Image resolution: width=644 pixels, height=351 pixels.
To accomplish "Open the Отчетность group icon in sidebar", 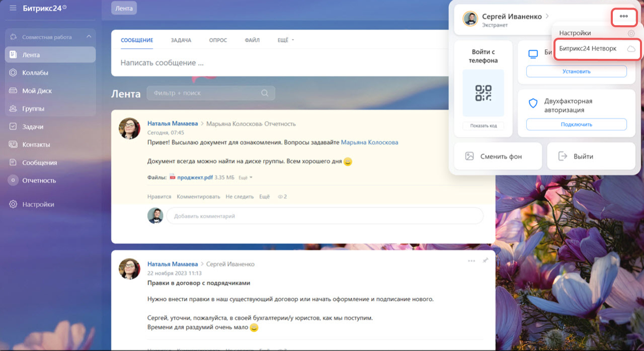I will tap(13, 180).
